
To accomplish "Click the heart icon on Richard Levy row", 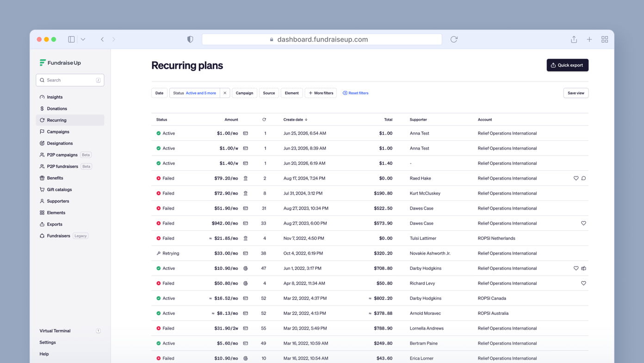I will (x=583, y=283).
